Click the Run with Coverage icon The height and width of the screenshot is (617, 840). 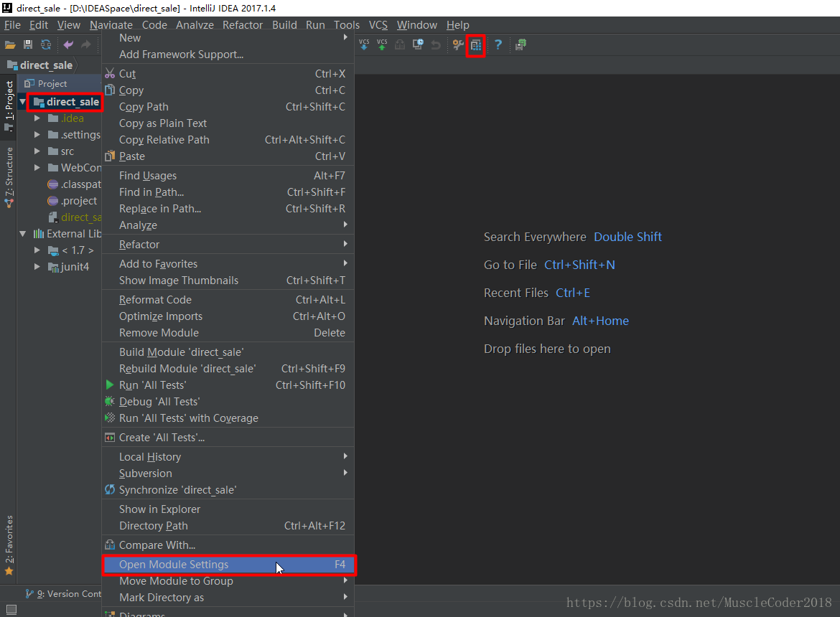(110, 418)
